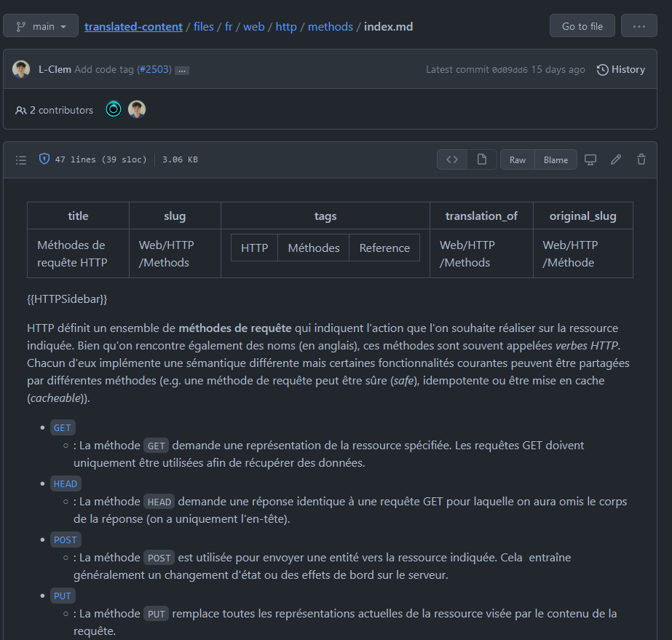Display the rendered file view

482,159
